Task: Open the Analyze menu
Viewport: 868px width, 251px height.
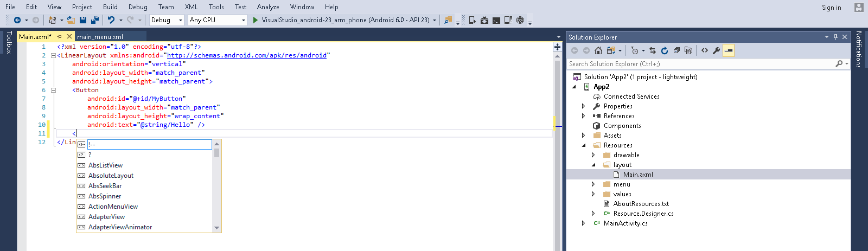Action: (x=268, y=7)
